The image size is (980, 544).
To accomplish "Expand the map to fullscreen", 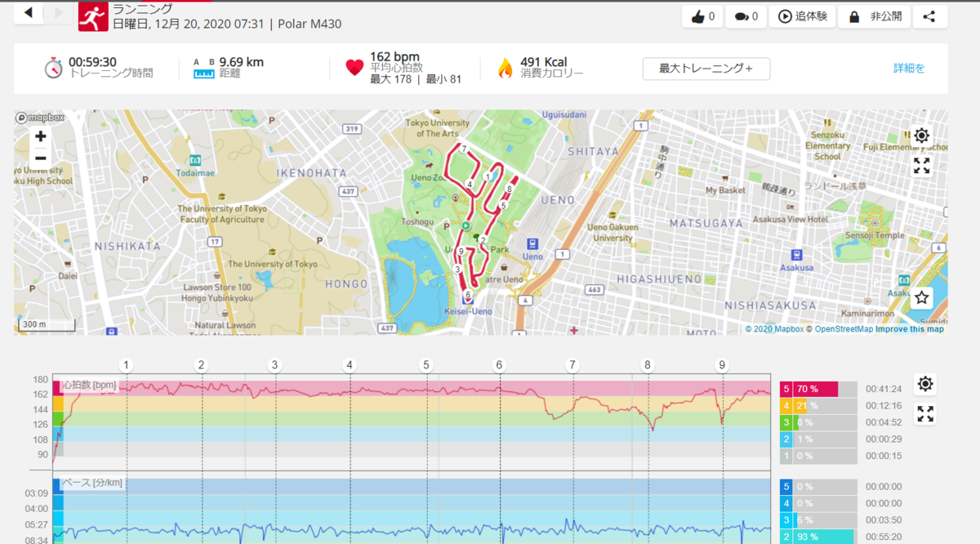I will click(921, 166).
